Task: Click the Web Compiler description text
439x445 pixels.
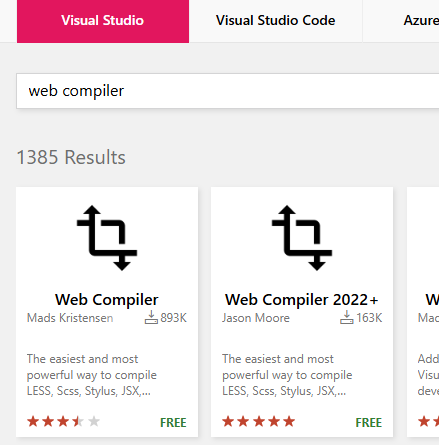Action: pyautogui.click(x=92, y=375)
